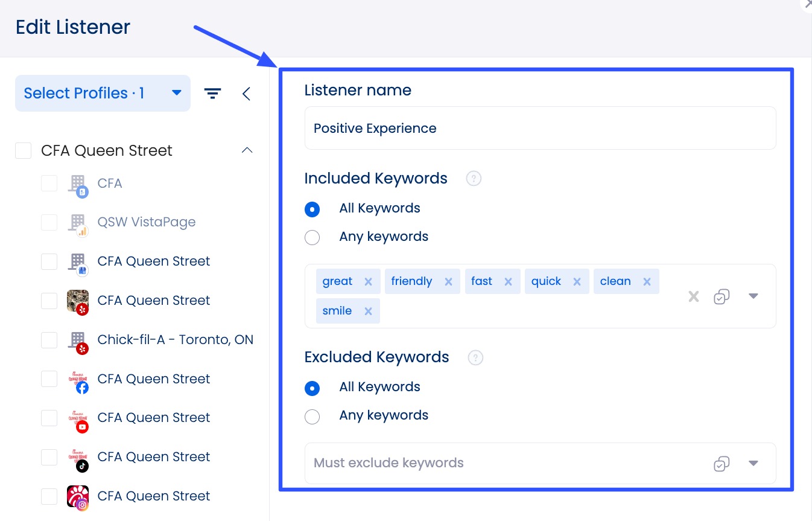The width and height of the screenshot is (812, 521).
Task: Select the QSW VistaPage profile item
Action: pyautogui.click(x=146, y=222)
